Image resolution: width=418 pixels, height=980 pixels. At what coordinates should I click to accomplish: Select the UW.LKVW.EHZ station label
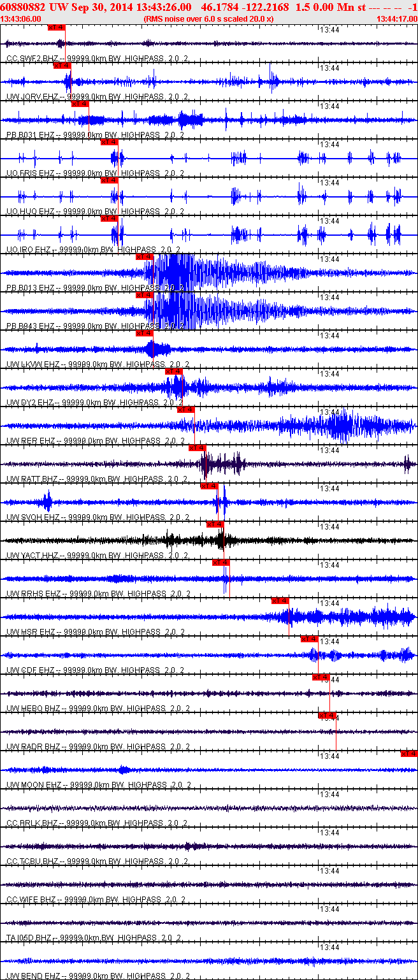tap(97, 364)
